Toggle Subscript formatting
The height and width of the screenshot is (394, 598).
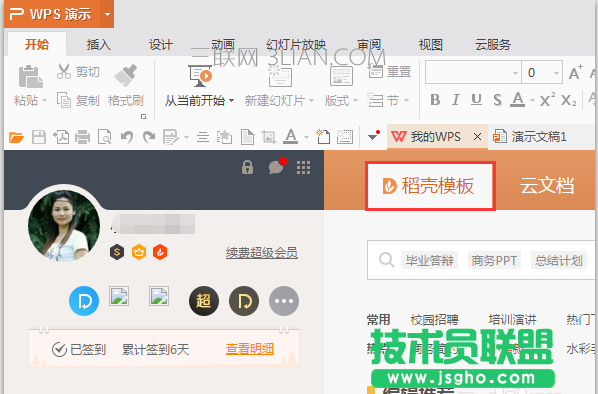569,101
